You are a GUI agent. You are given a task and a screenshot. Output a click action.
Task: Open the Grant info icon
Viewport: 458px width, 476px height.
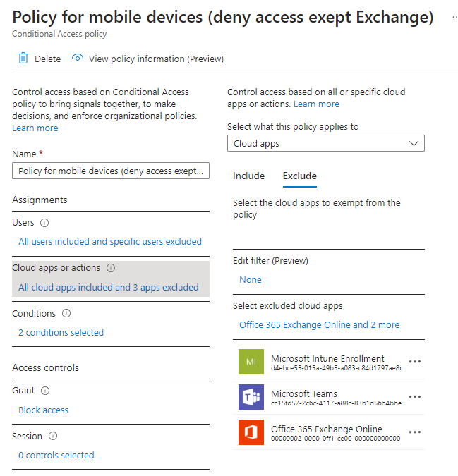45,391
